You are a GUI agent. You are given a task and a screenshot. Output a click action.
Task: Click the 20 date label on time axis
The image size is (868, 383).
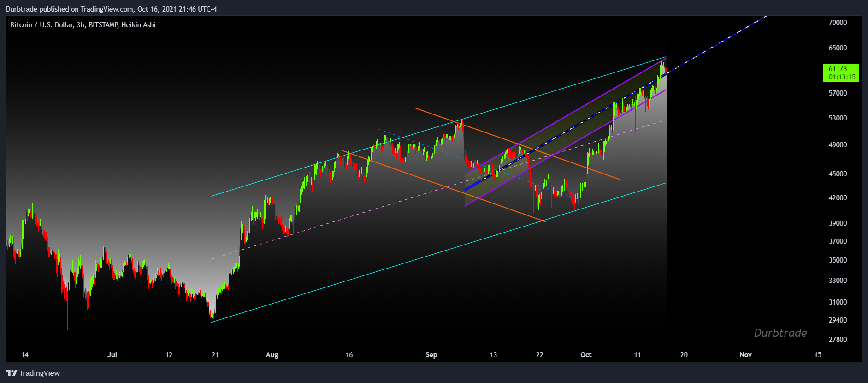[x=684, y=354]
